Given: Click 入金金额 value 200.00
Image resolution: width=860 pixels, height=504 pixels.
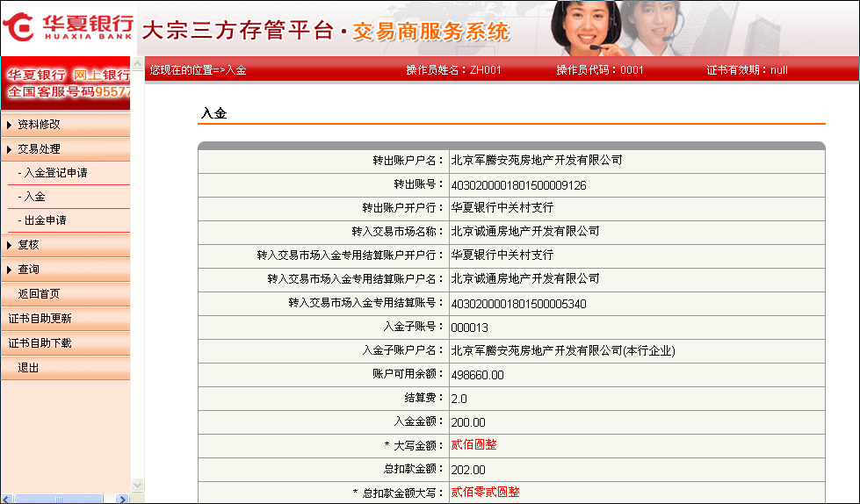Looking at the screenshot, I should pos(468,422).
